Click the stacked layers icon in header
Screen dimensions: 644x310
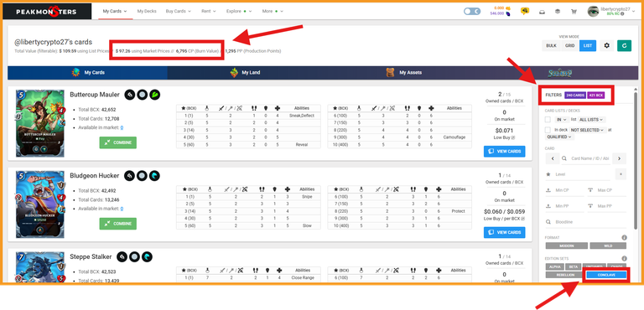tap(558, 12)
